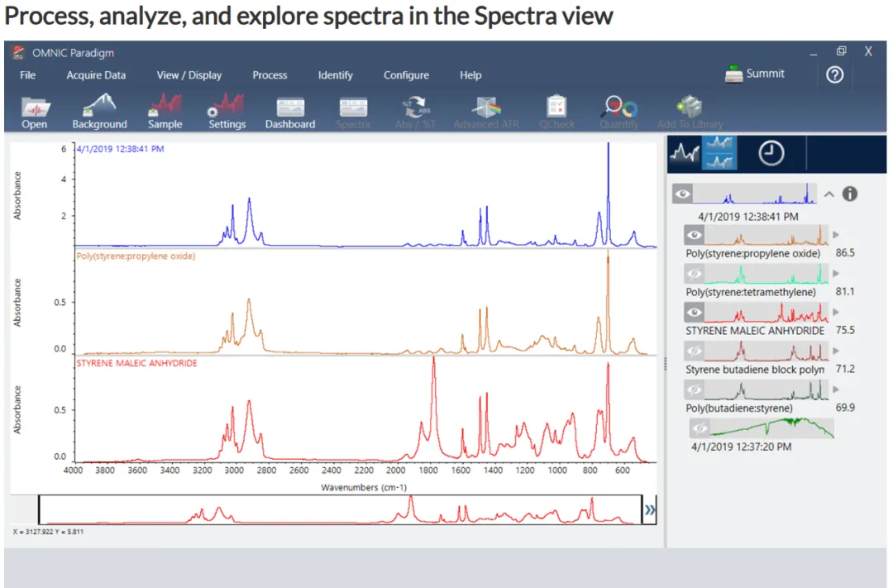Open the Process menu
The image size is (893, 588).
[270, 75]
